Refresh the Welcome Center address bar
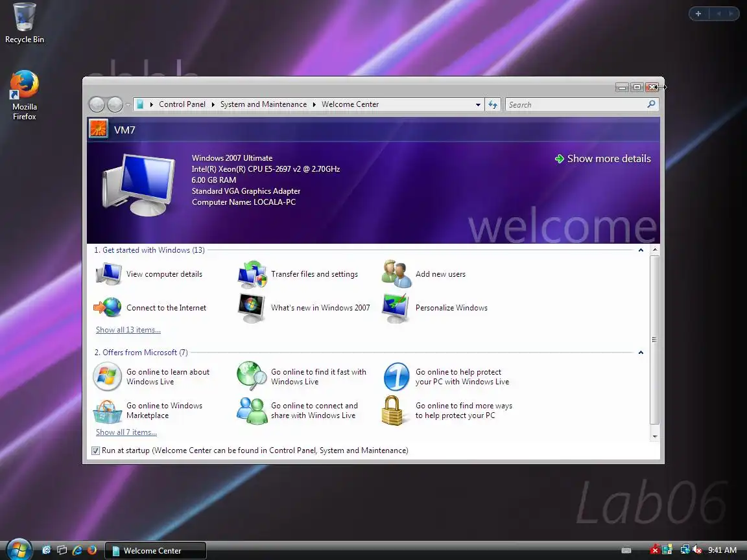 pos(493,105)
